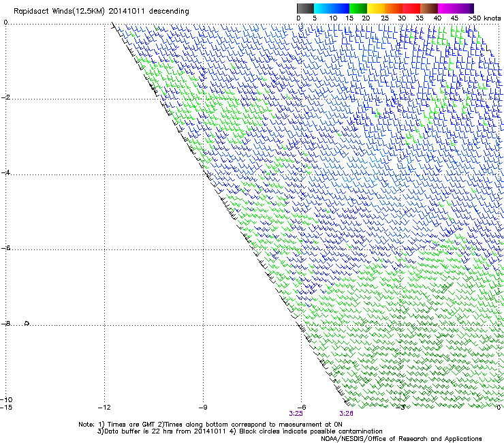Click the "-10" latitude axis label

(x=6, y=399)
